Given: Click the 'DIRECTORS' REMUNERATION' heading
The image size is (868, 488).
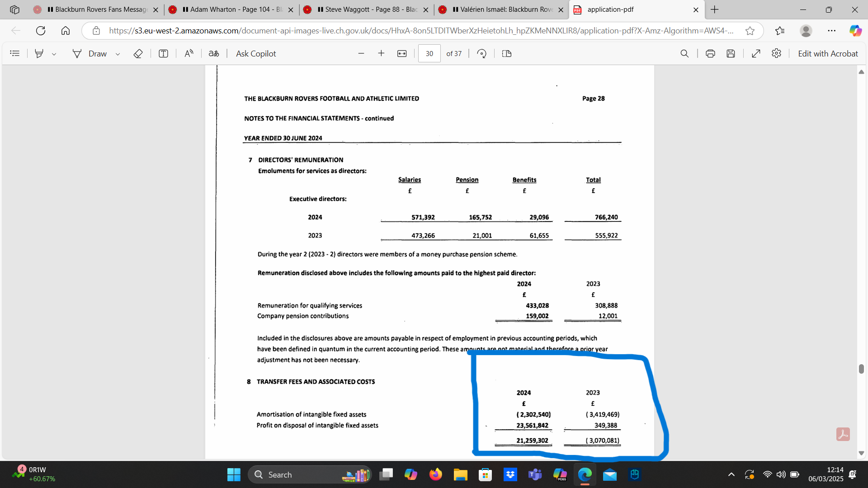Looking at the screenshot, I should [301, 160].
